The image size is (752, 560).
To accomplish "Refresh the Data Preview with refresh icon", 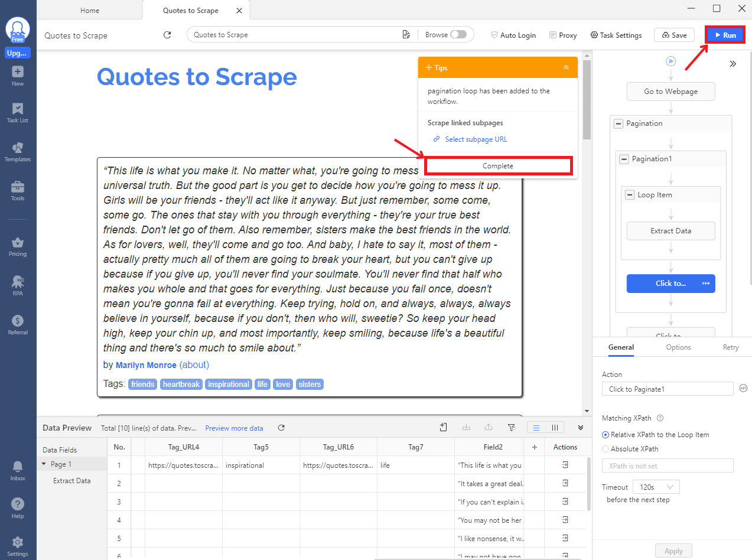I will click(x=281, y=428).
